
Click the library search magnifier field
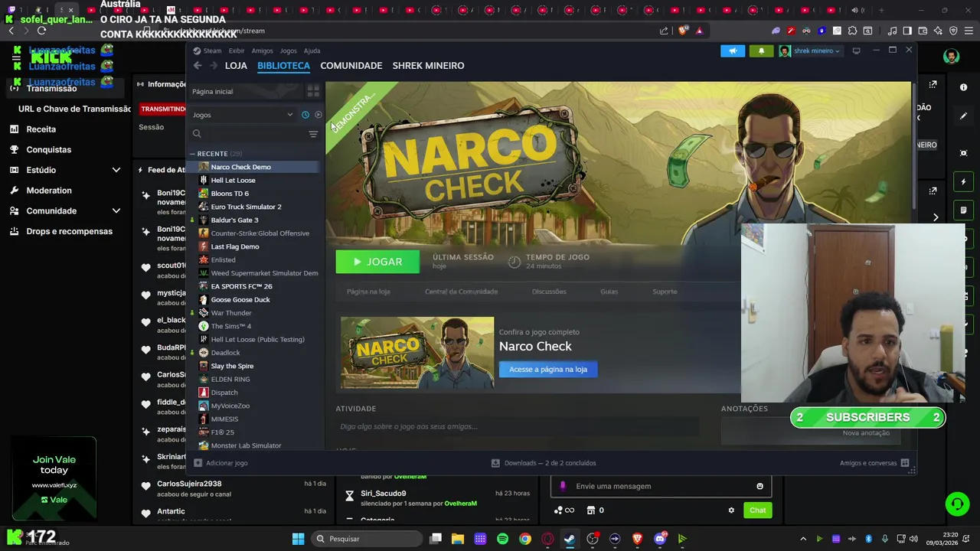point(197,134)
